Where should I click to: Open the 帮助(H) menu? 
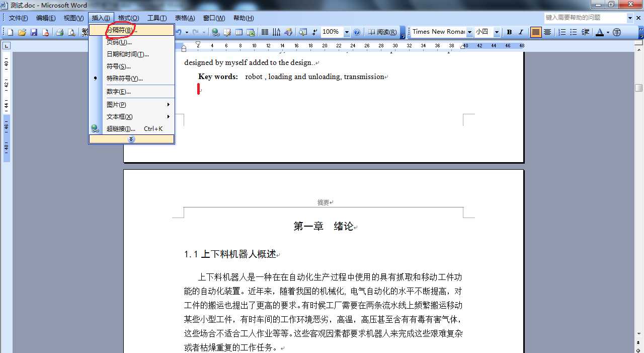244,18
